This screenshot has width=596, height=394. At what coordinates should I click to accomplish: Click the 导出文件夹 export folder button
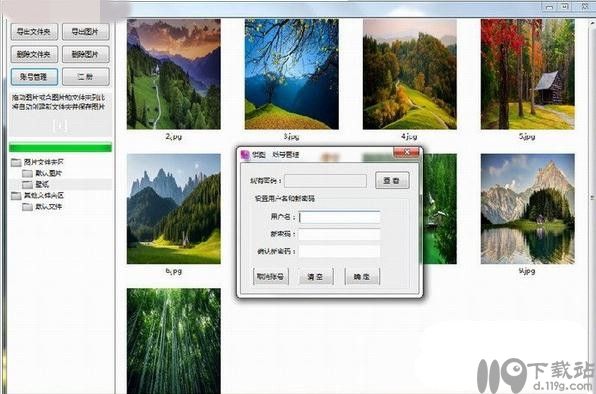[34, 32]
